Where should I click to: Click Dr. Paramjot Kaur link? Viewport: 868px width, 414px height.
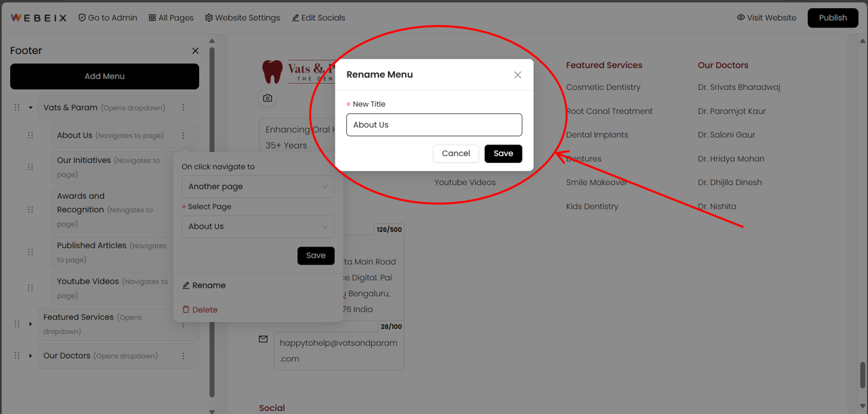click(732, 111)
